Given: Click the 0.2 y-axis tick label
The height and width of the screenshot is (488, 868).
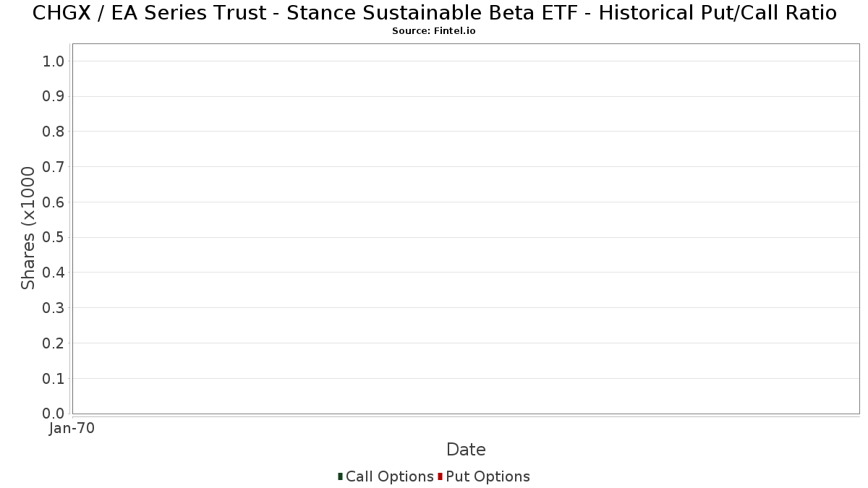Looking at the screenshot, I should click(x=54, y=343).
